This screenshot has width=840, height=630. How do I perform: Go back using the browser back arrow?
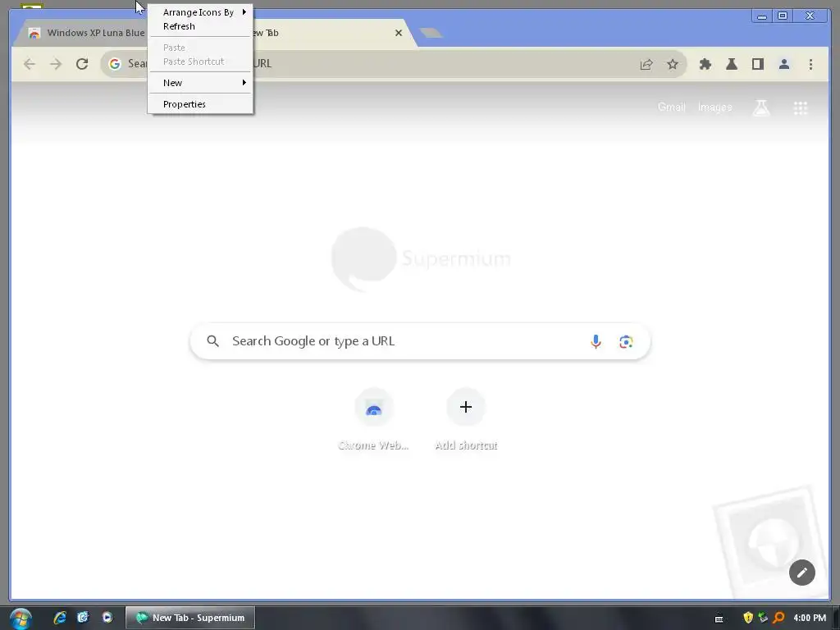(30, 64)
